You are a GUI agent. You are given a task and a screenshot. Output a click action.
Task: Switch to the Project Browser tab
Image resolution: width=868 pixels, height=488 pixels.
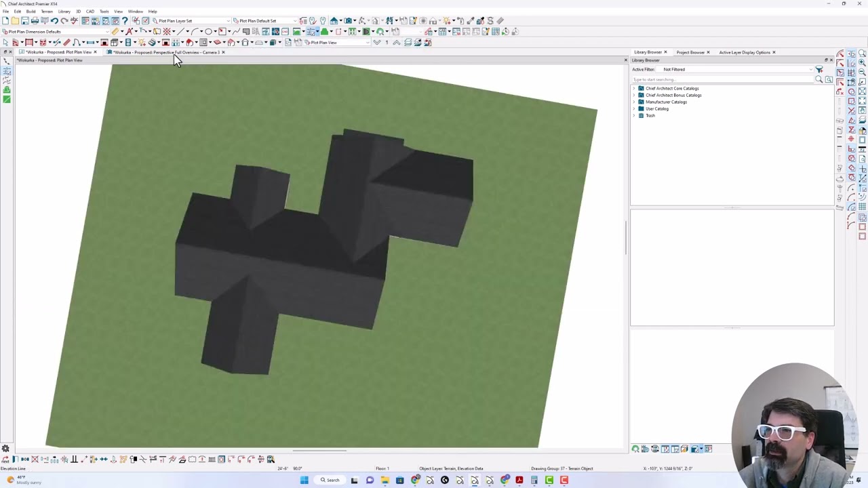pyautogui.click(x=690, y=52)
